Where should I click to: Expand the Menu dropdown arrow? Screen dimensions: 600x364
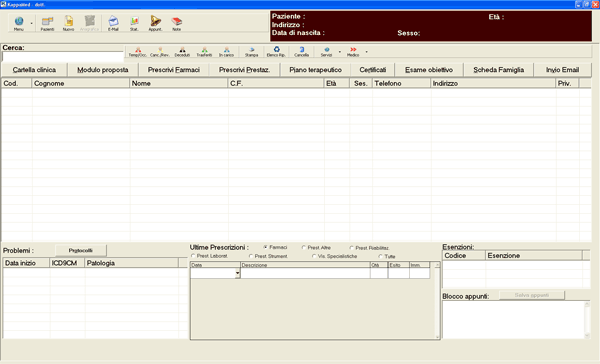point(31,23)
